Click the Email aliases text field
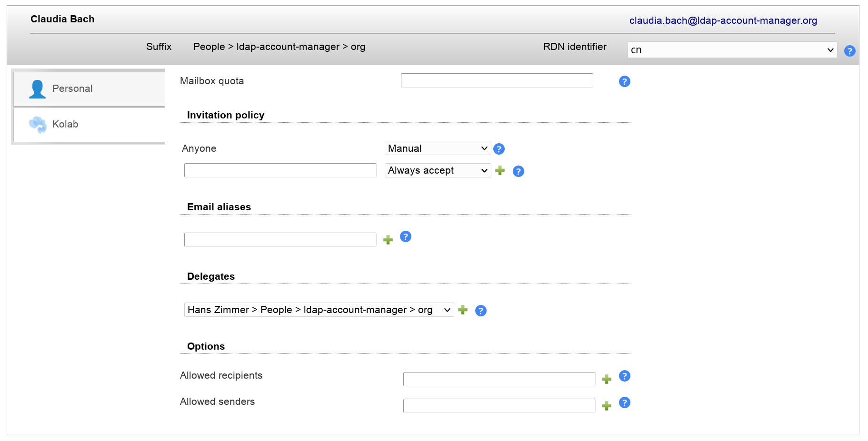 pyautogui.click(x=280, y=240)
